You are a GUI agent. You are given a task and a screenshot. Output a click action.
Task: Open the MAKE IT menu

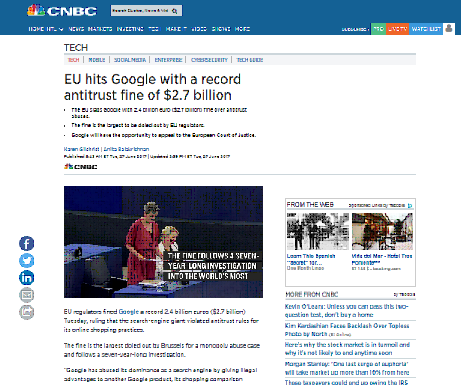click(x=176, y=29)
